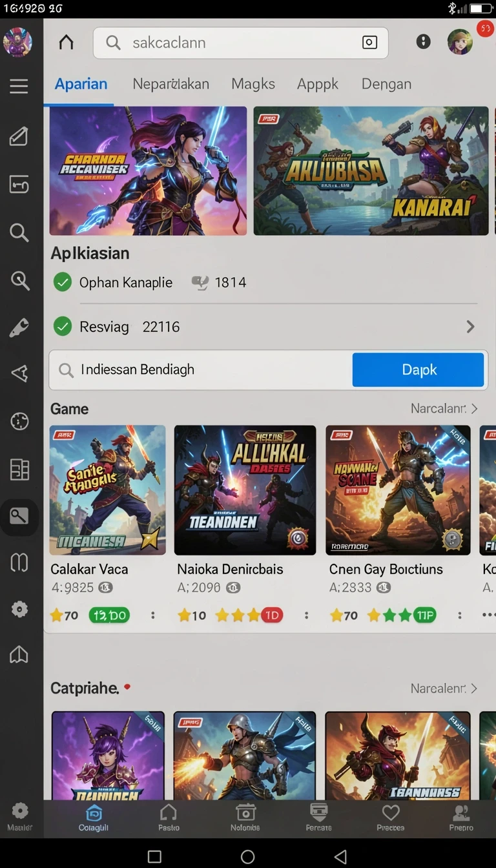Switch to the Apppk tab
Image resolution: width=496 pixels, height=868 pixels.
point(318,84)
